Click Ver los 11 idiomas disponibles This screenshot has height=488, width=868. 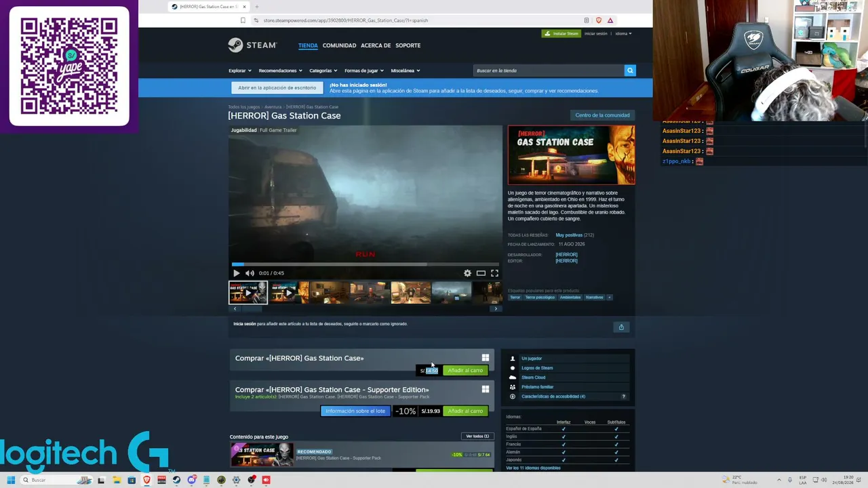[x=533, y=468]
